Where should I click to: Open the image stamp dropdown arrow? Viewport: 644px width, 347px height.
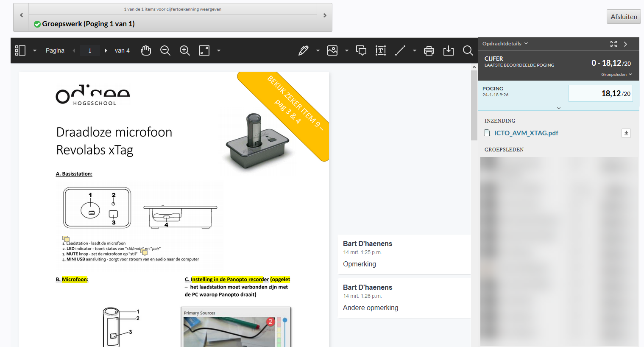point(347,50)
